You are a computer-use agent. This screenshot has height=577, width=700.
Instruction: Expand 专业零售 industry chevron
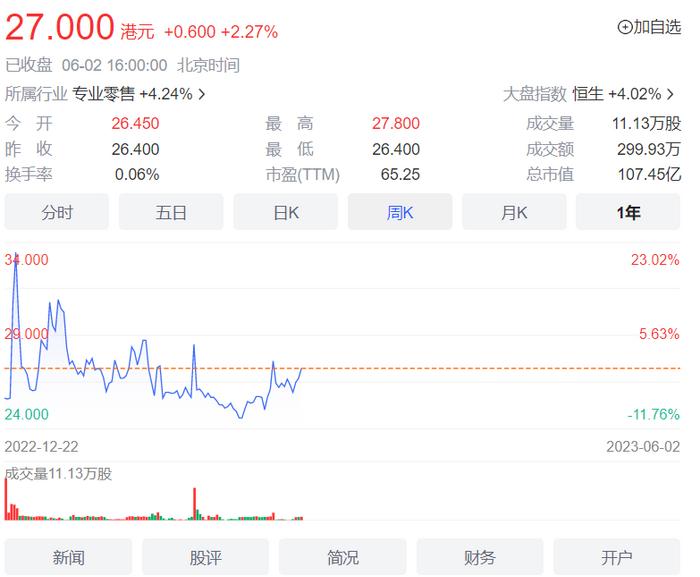[x=202, y=95]
